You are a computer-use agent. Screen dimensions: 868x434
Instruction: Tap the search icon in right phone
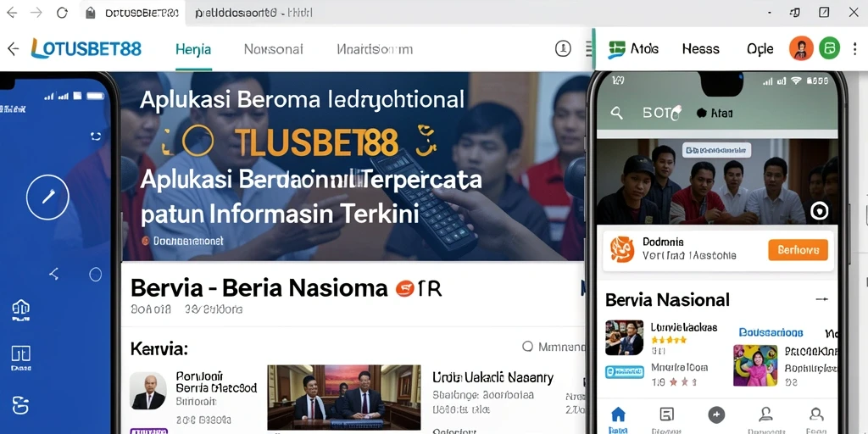[617, 114]
